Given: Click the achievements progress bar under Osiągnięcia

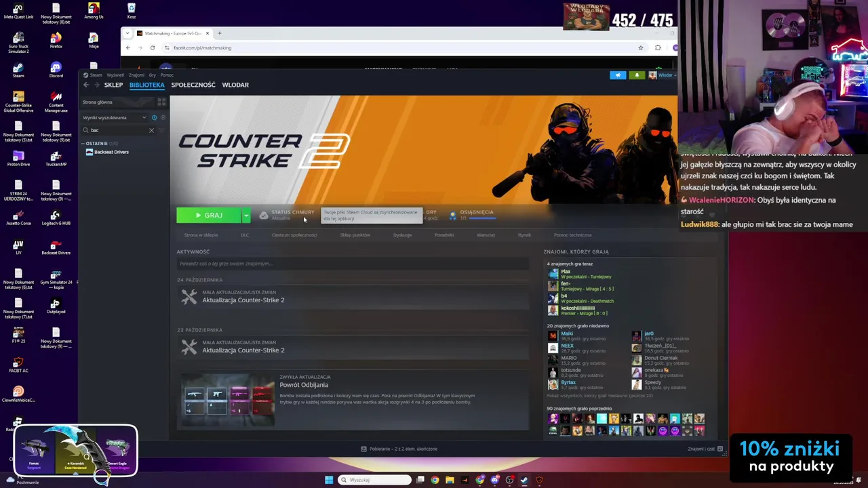Looking at the screenshot, I should [481, 218].
